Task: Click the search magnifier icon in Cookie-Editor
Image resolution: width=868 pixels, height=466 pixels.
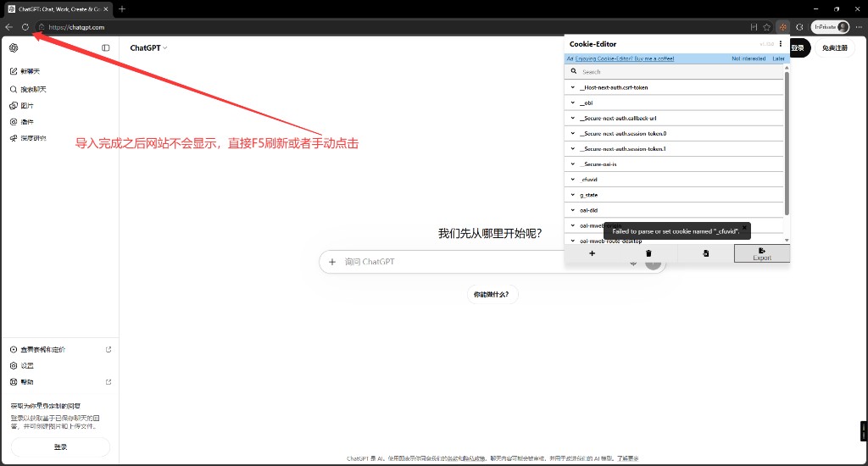Action: coord(574,71)
